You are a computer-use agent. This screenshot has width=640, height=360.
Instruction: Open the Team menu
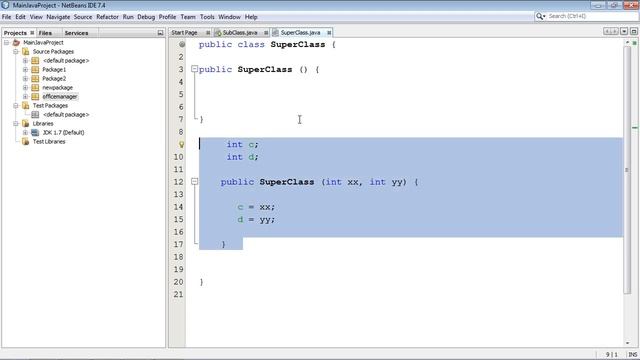click(188, 17)
